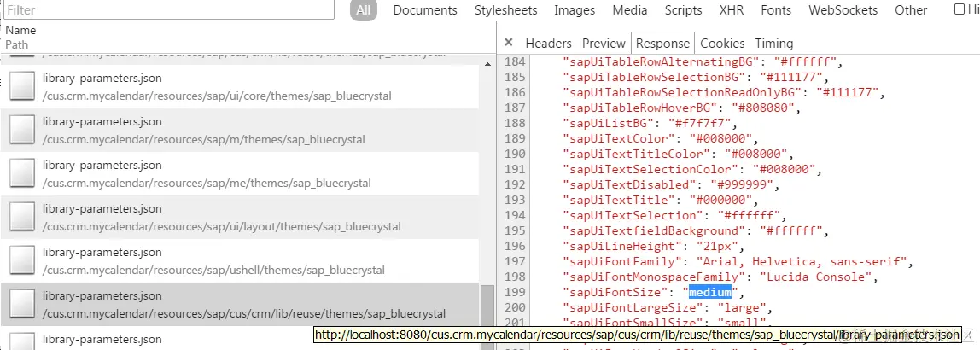Click "sapUiTextColor" key on line 189
Image resolution: width=980 pixels, height=350 pixels.
coord(619,139)
